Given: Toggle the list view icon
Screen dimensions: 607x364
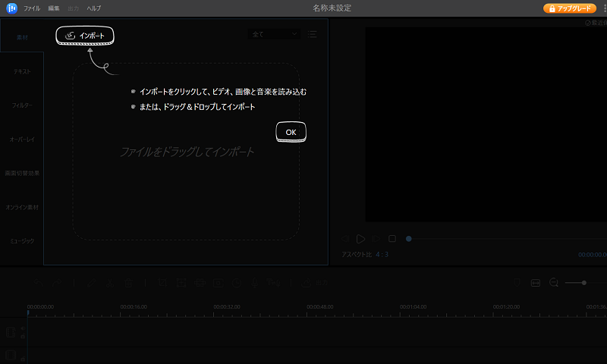Looking at the screenshot, I should pos(313,34).
